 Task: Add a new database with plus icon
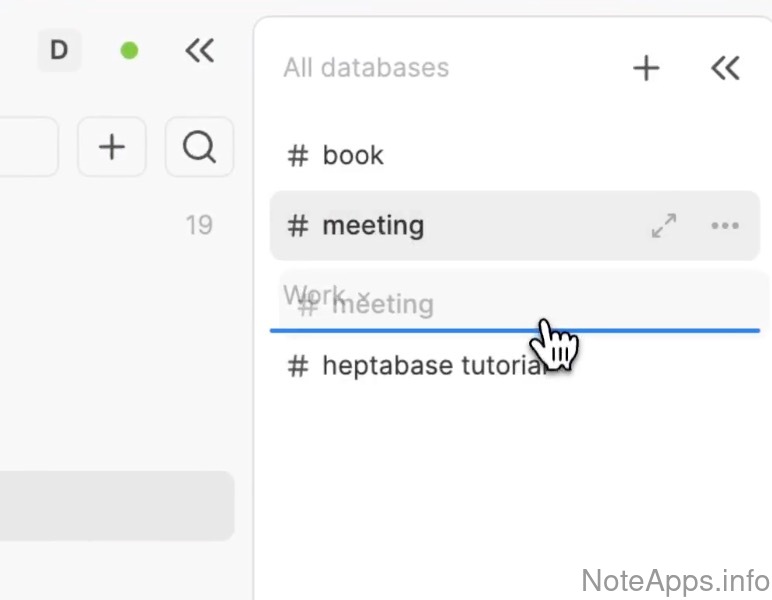646,68
